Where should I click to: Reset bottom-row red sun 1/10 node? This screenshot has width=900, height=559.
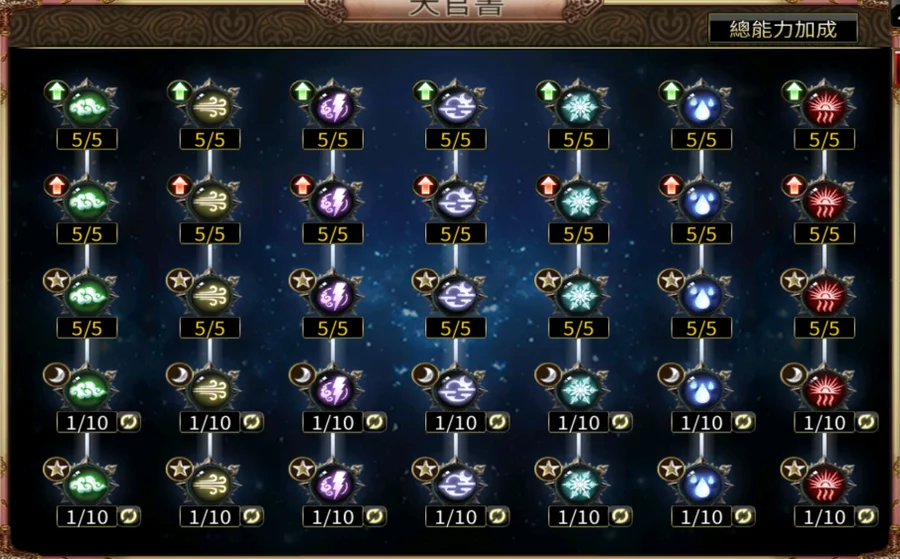(866, 517)
